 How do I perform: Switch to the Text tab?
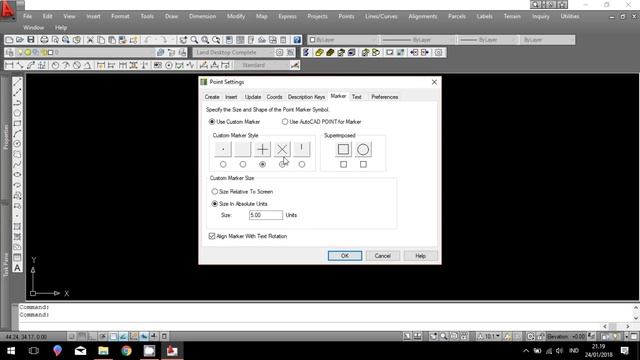click(x=357, y=97)
